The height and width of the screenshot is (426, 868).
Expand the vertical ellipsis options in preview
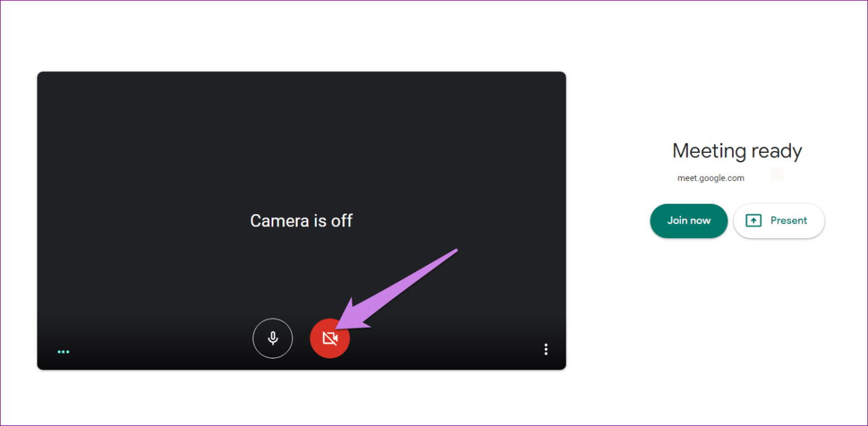[x=546, y=349]
